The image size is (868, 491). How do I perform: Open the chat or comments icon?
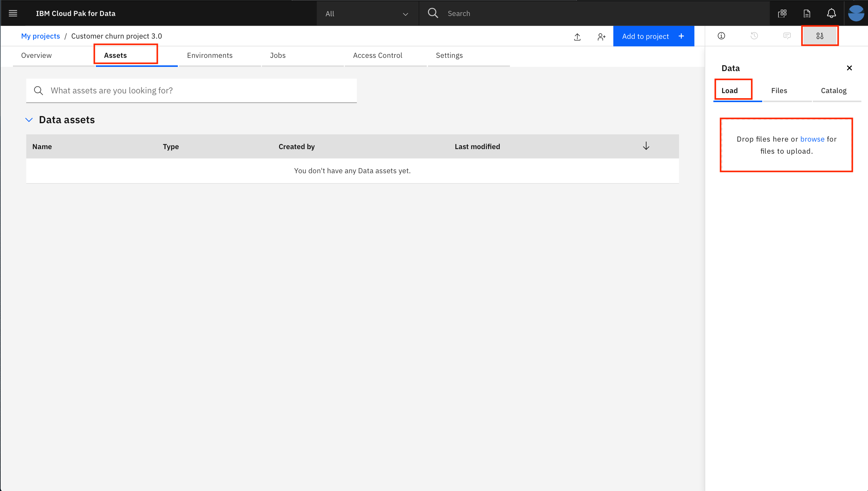point(787,36)
